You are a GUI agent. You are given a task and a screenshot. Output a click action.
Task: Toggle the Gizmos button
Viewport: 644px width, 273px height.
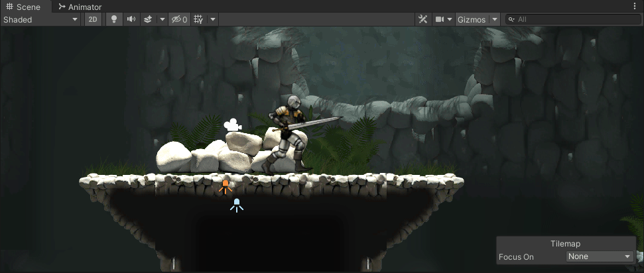pyautogui.click(x=472, y=19)
